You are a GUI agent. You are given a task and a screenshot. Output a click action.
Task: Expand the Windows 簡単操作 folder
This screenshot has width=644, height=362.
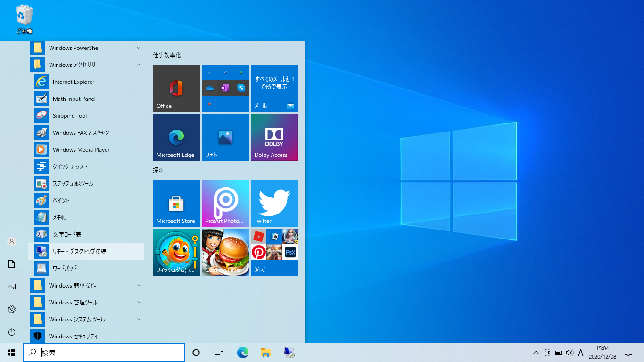point(86,285)
